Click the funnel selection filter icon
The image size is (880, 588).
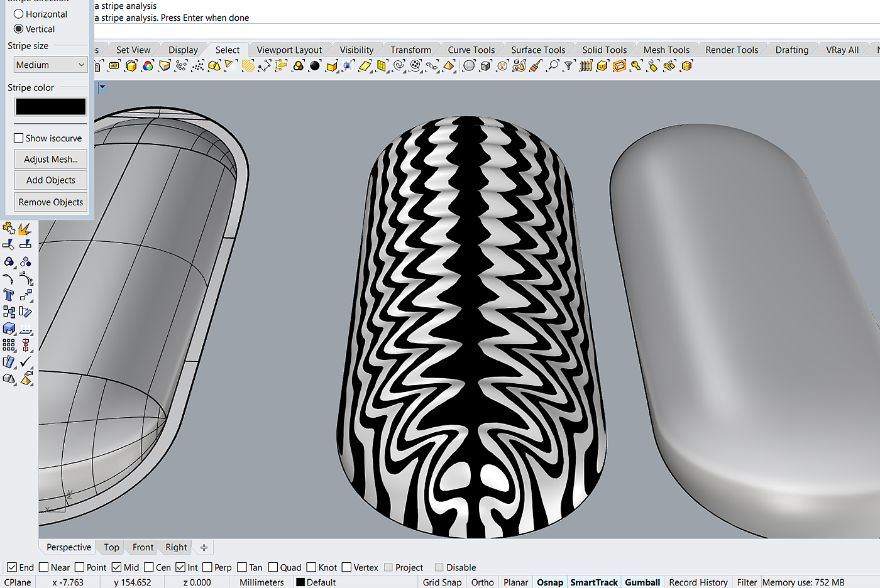pos(569,66)
